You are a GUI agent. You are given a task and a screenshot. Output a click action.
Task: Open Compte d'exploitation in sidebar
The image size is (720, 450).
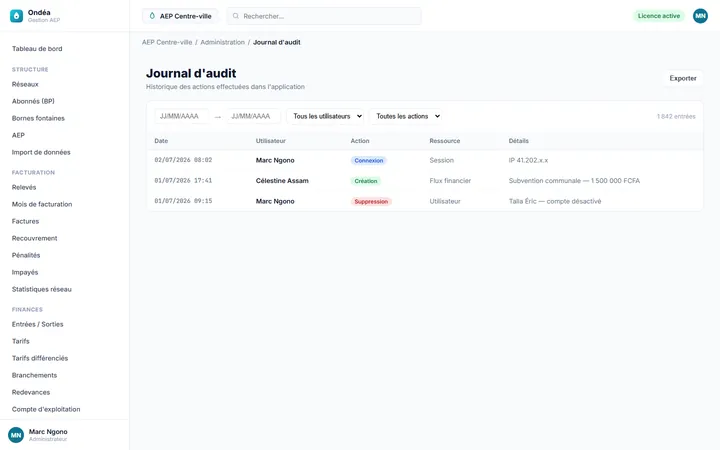[46, 409]
